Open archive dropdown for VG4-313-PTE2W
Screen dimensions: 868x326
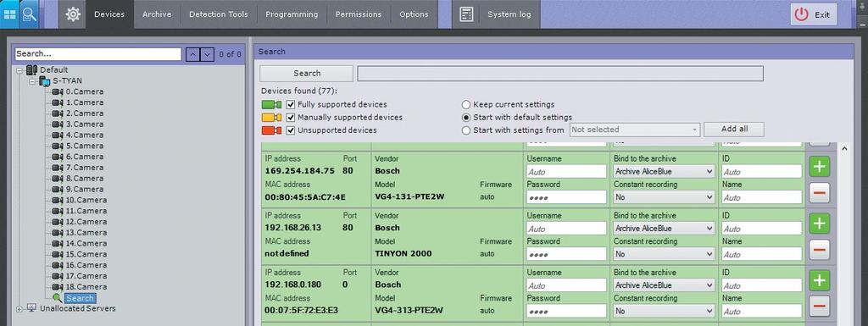(665, 285)
